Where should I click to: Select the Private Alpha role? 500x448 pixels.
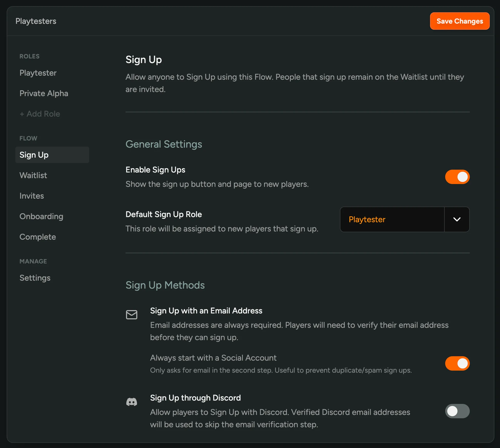(x=44, y=93)
